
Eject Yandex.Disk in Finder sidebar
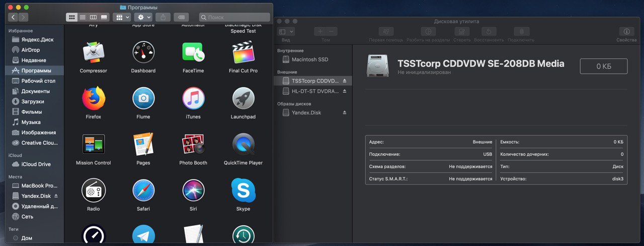click(56, 196)
